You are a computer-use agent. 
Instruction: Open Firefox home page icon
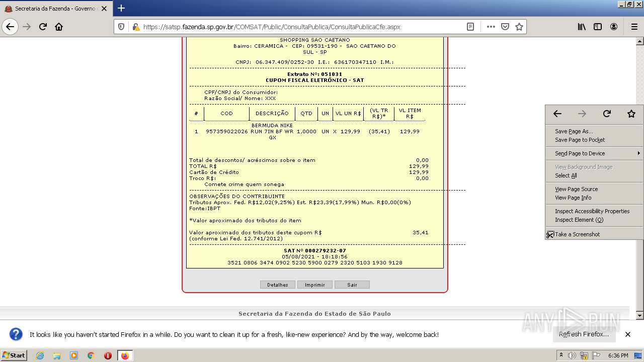59,27
